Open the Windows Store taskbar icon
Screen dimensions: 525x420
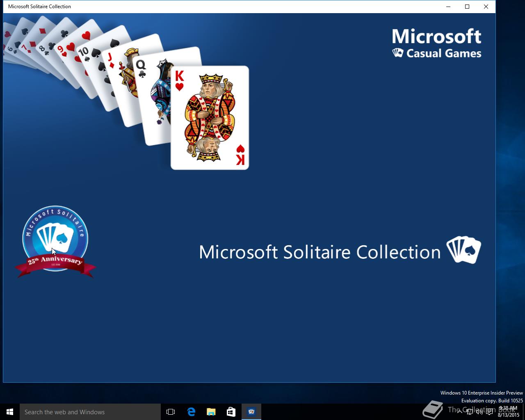pos(231,412)
